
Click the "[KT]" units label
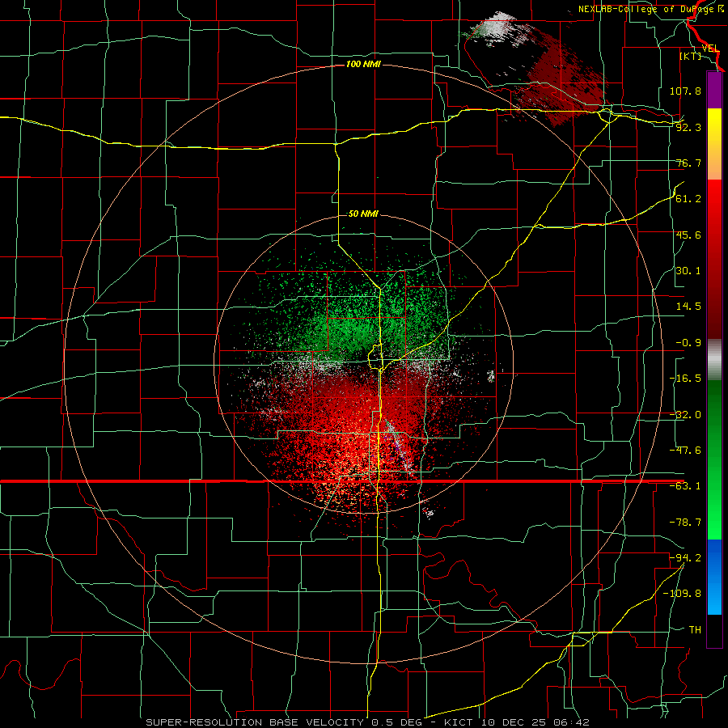click(x=690, y=56)
